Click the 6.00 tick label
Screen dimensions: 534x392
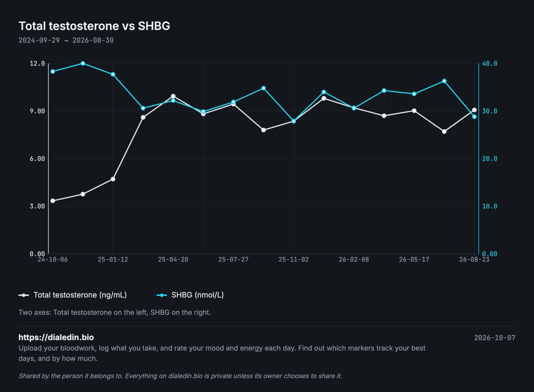(x=37, y=159)
